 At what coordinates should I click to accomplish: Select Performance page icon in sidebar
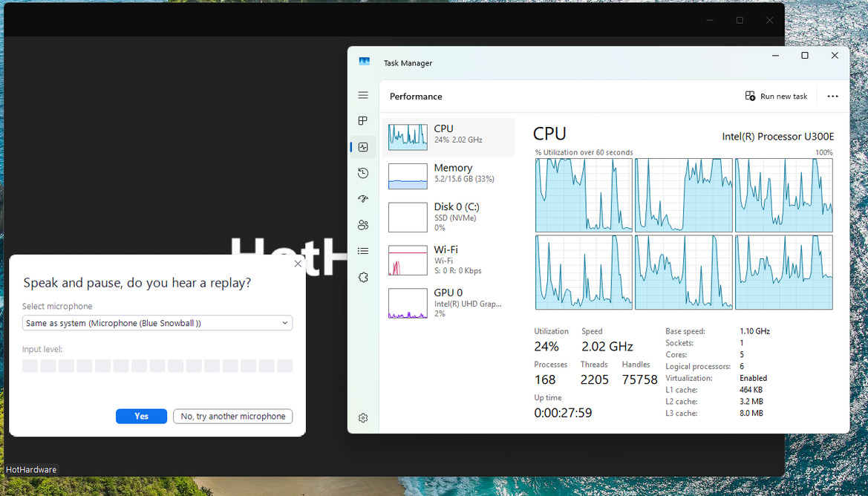point(363,147)
